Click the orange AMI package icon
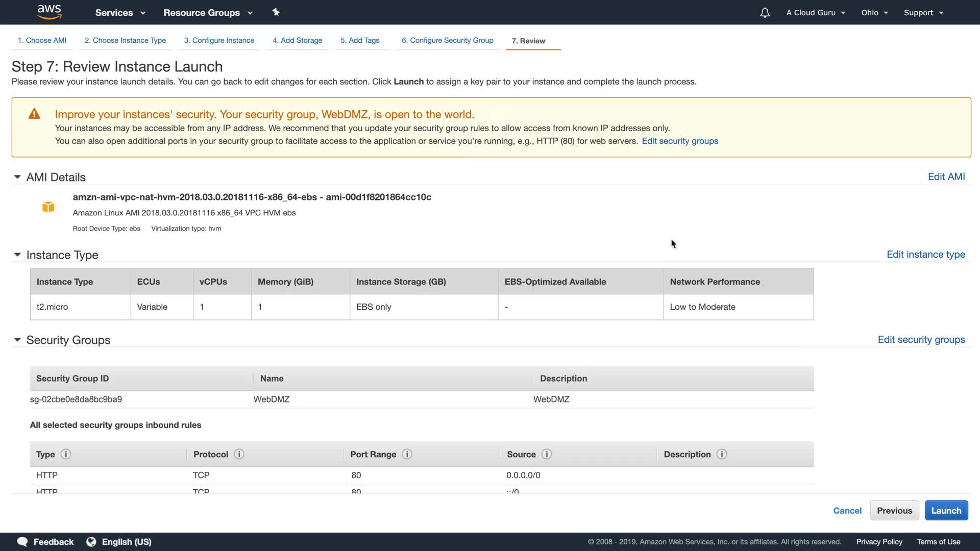 pyautogui.click(x=48, y=207)
